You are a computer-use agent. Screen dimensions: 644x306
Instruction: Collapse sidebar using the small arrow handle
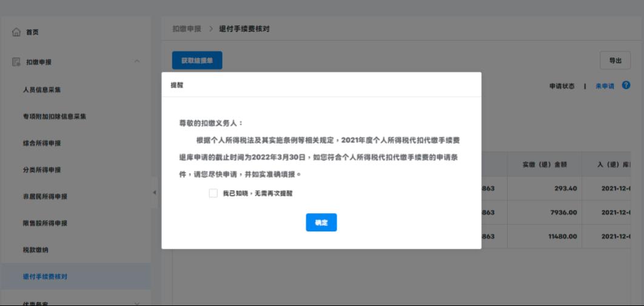(x=154, y=192)
